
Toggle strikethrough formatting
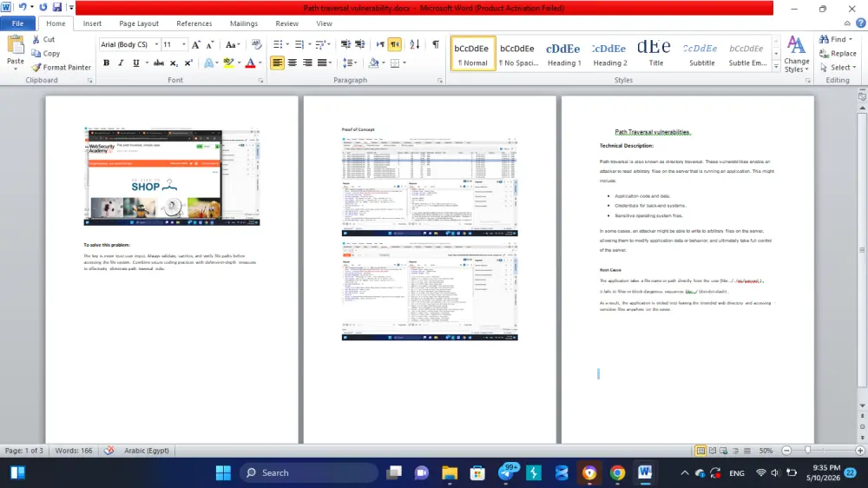[158, 63]
